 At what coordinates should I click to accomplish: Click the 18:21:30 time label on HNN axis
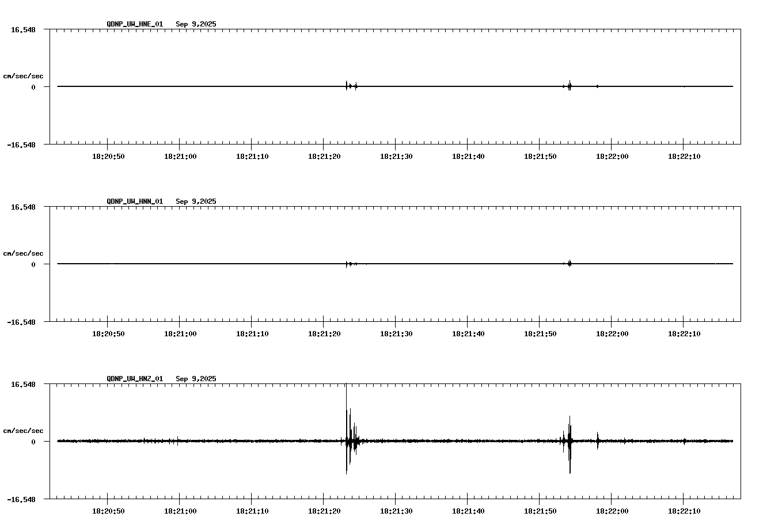[x=396, y=333]
